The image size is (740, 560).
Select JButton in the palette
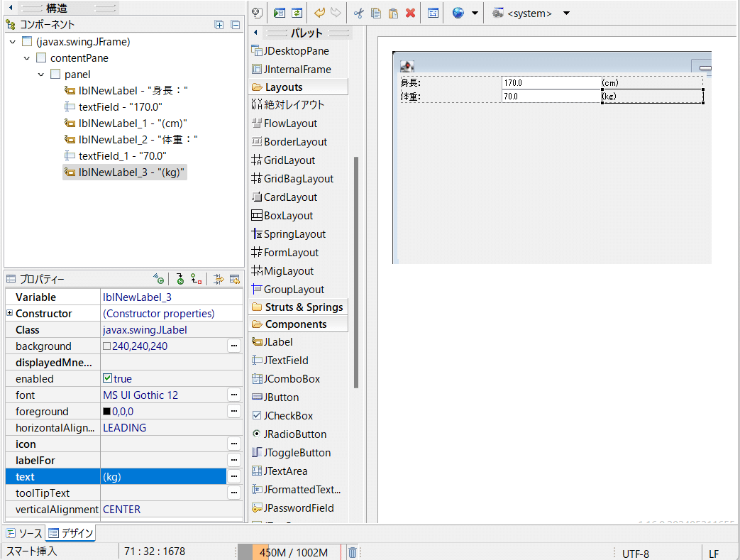(x=275, y=397)
